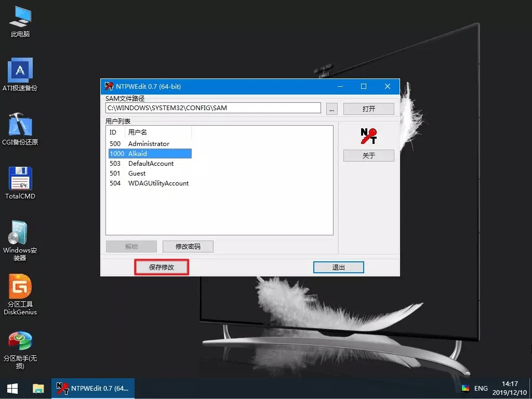Open File Explorer from taskbar
This screenshot has height=399, width=532.
pos(38,388)
